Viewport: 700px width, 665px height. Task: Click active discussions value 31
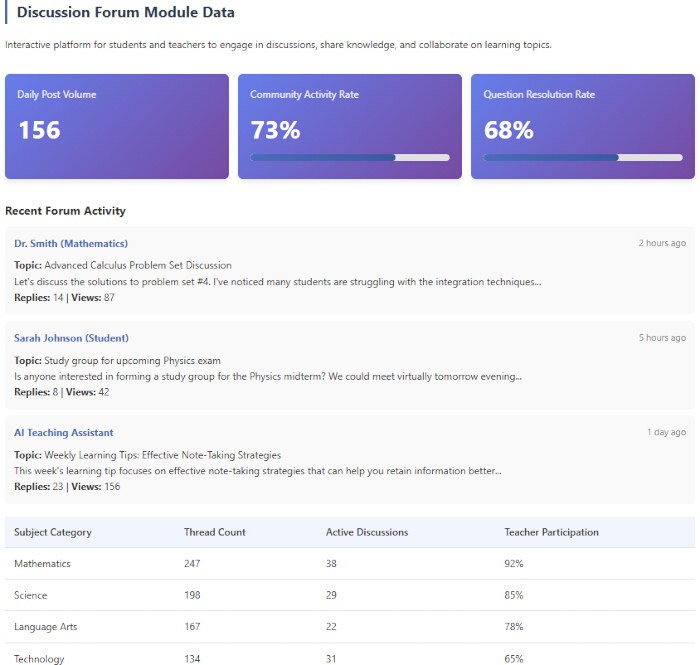[331, 659]
